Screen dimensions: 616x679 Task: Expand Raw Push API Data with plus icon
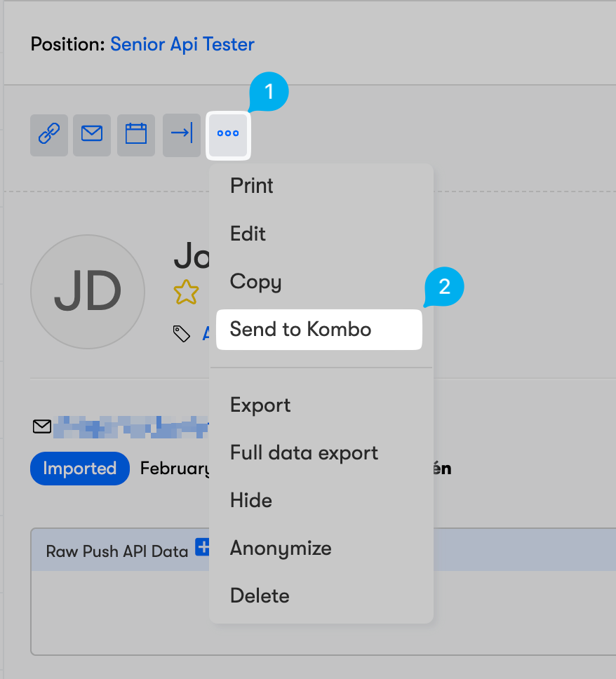tap(203, 548)
